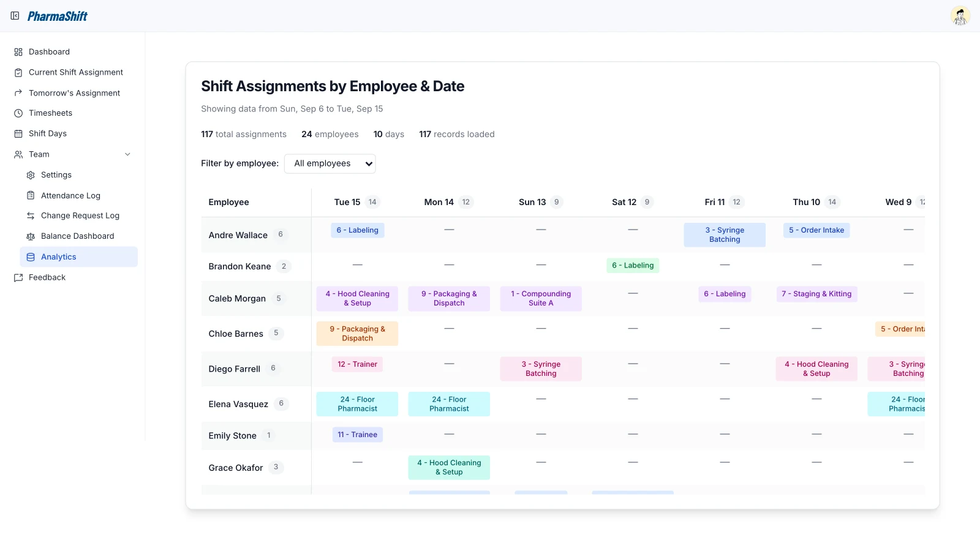This screenshot has height=551, width=980.
Task: Open Timesheets from the sidebar
Action: [x=50, y=113]
